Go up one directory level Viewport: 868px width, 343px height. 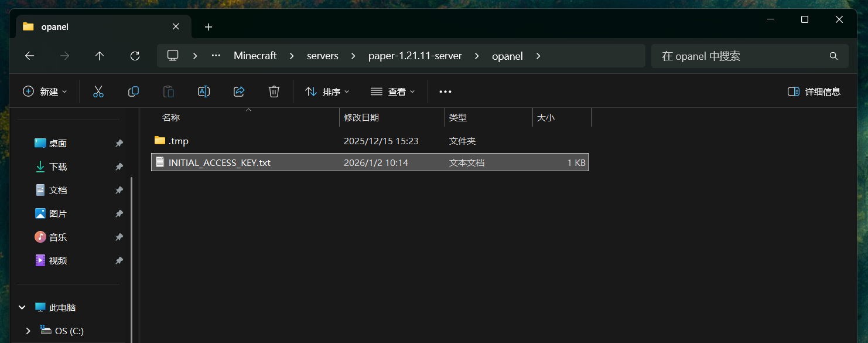(x=100, y=56)
